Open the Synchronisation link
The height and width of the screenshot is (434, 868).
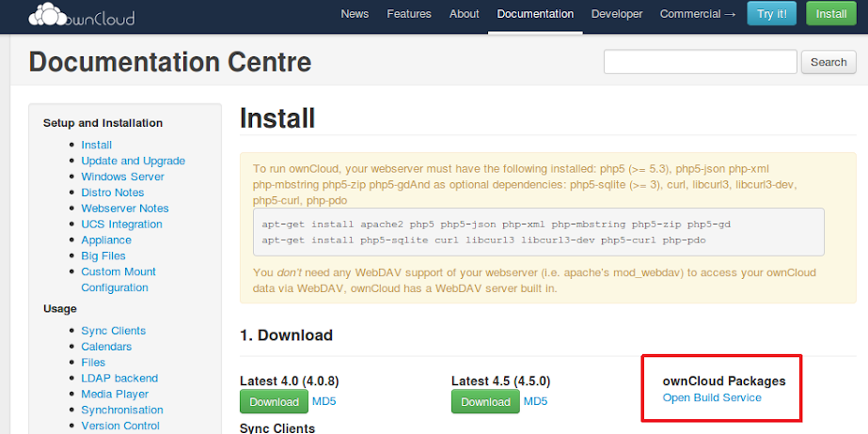(122, 411)
